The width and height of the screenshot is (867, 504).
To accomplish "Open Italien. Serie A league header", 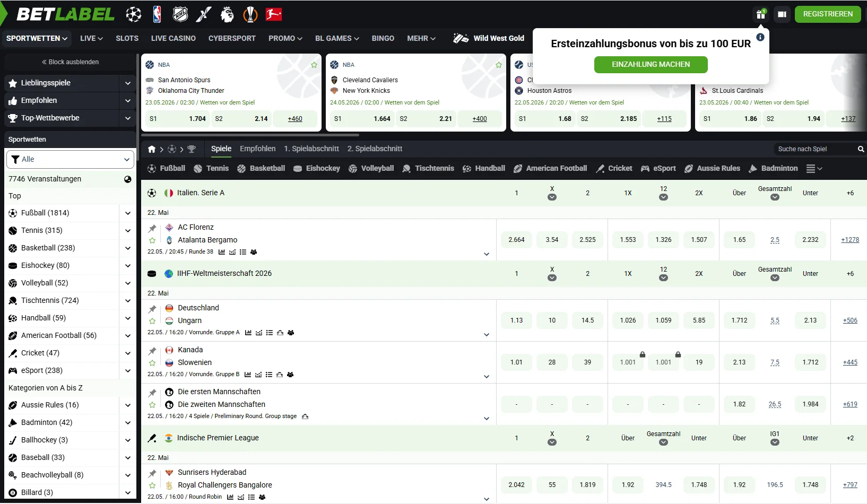I will (201, 193).
